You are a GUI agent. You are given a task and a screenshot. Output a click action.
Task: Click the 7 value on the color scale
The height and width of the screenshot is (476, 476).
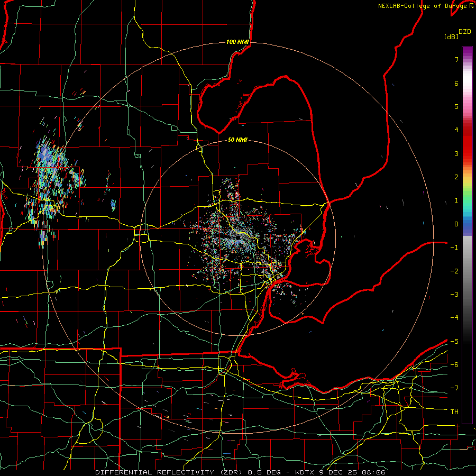(456, 59)
